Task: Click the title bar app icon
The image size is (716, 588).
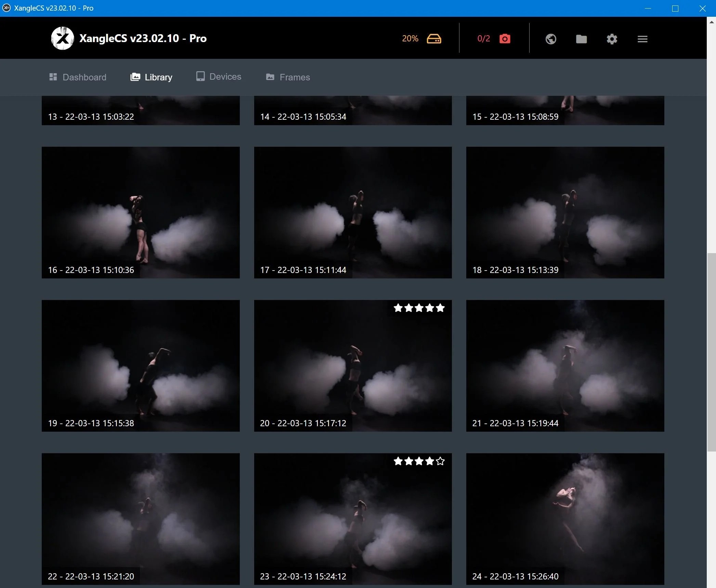Action: pyautogui.click(x=6, y=8)
